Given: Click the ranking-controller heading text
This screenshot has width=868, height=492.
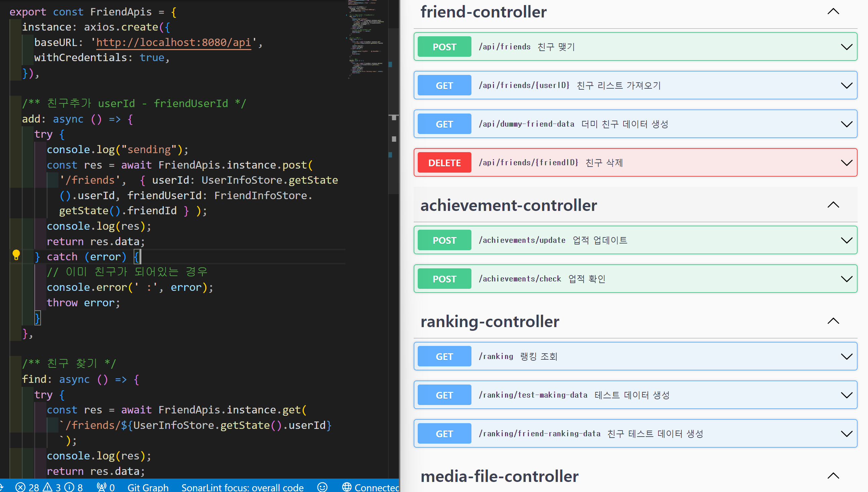Looking at the screenshot, I should (x=490, y=321).
